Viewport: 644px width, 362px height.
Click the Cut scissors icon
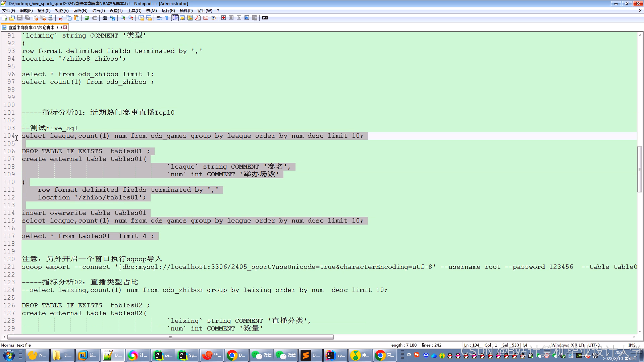tap(61, 18)
